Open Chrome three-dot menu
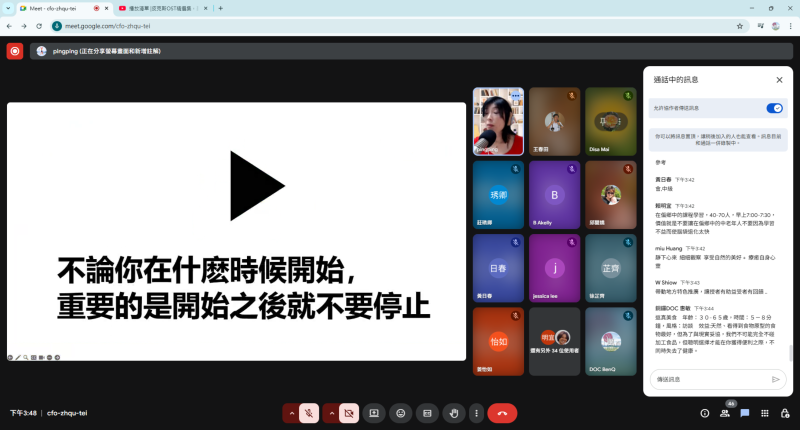 click(790, 26)
